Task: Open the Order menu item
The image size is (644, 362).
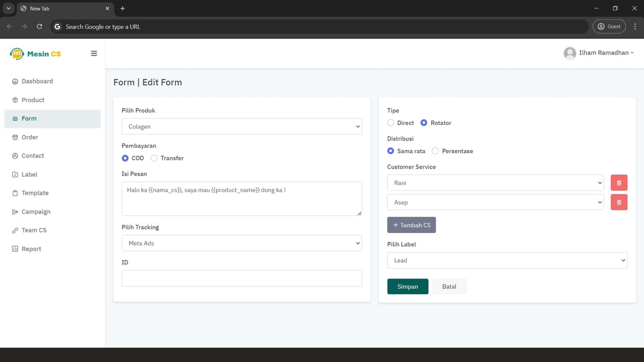Action: coord(30,137)
